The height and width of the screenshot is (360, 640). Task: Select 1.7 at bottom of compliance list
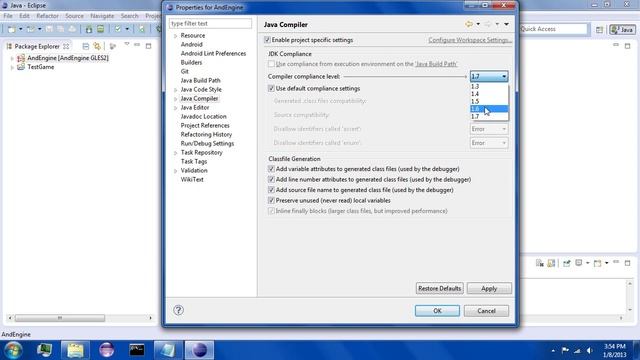point(489,116)
